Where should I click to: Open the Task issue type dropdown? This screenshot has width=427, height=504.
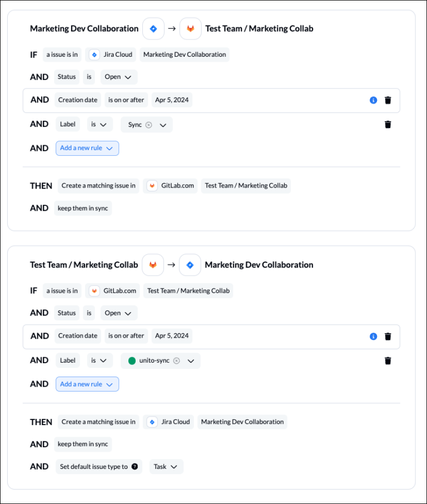point(165,467)
